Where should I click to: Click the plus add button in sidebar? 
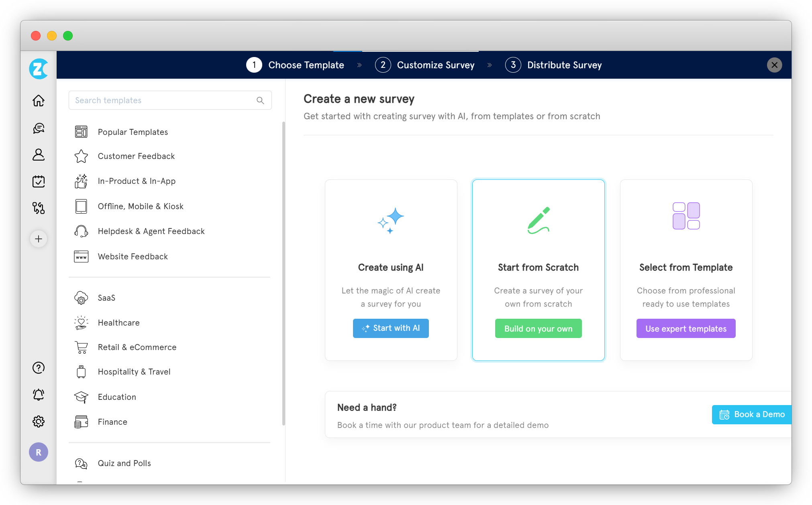39,239
